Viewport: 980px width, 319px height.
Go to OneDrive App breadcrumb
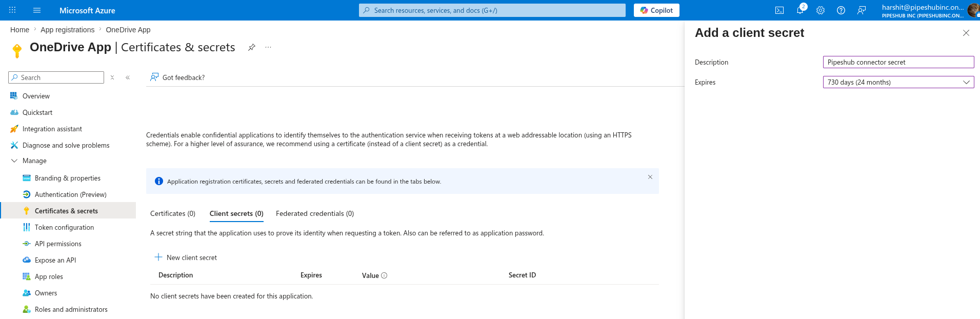pyautogui.click(x=128, y=30)
